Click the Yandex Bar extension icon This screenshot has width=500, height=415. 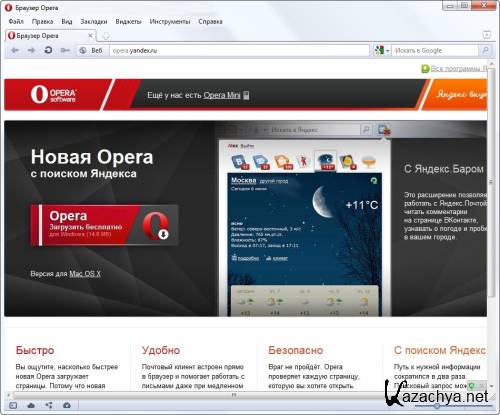pyautogui.click(x=383, y=129)
